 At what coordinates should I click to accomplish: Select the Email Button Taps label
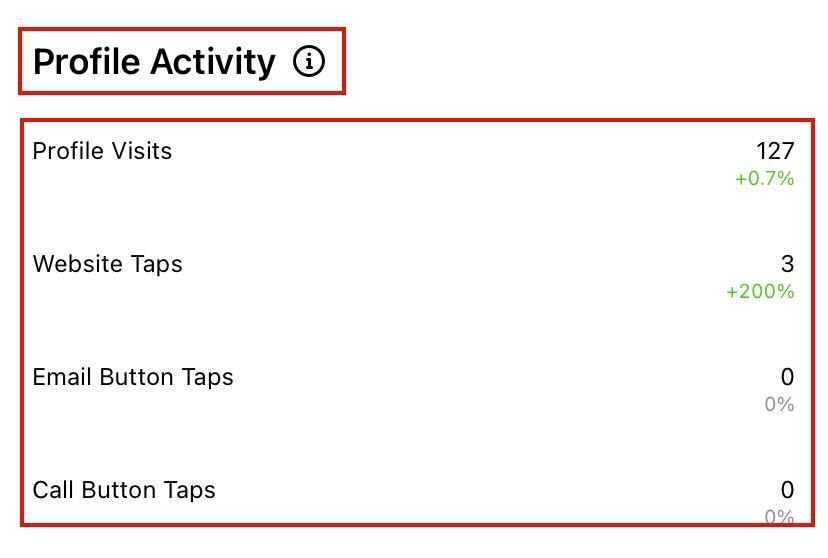(133, 377)
